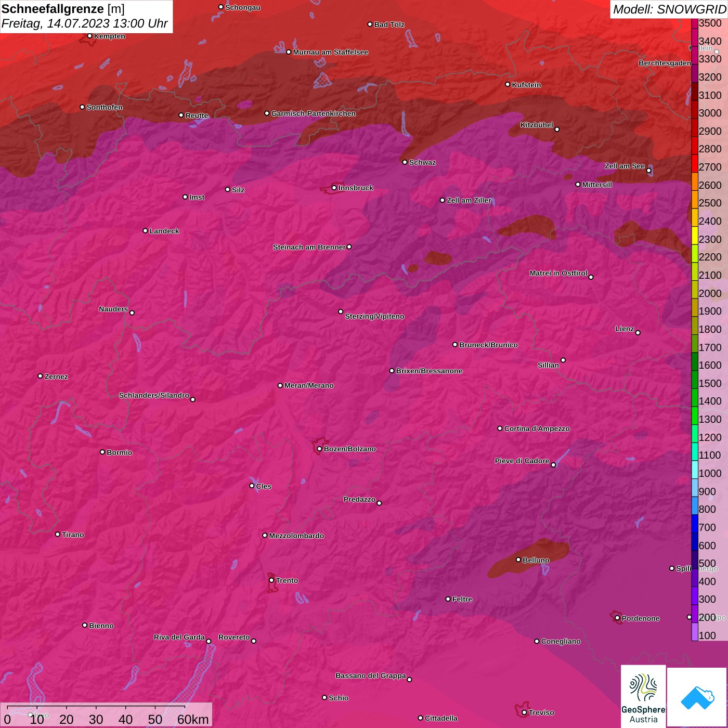Click the Kufstein location dot
The image size is (728, 728).
(508, 84)
